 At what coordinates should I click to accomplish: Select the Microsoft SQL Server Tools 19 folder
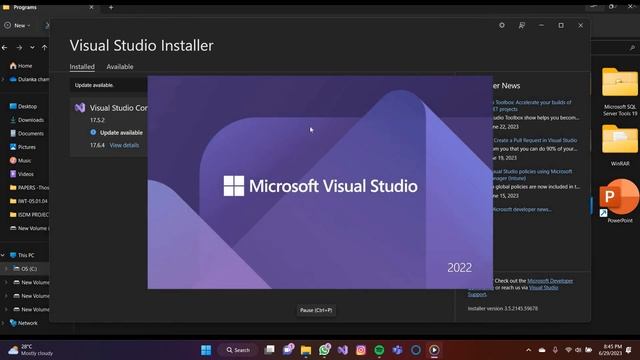pos(620,92)
